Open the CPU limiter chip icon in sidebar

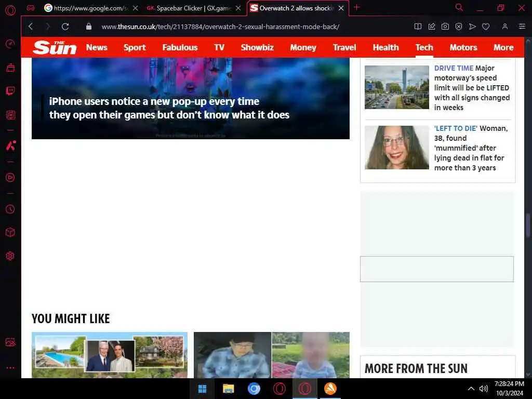point(10,115)
